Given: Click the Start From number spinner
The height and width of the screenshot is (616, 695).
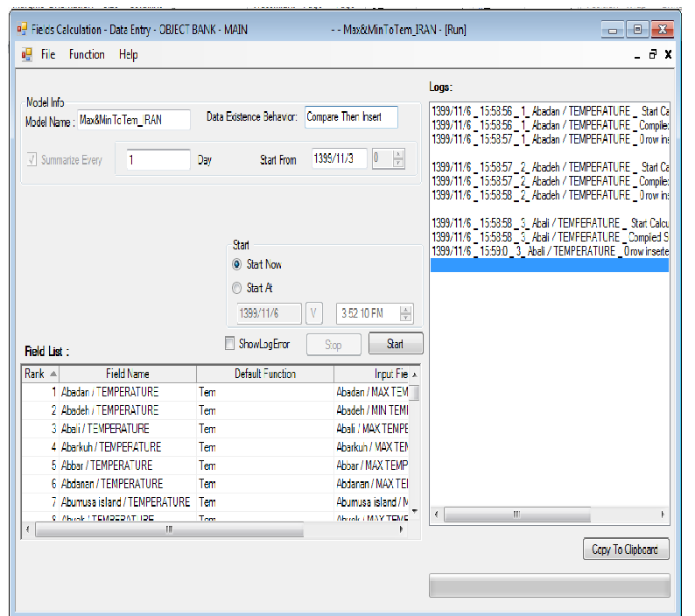Looking at the screenshot, I should (x=398, y=159).
